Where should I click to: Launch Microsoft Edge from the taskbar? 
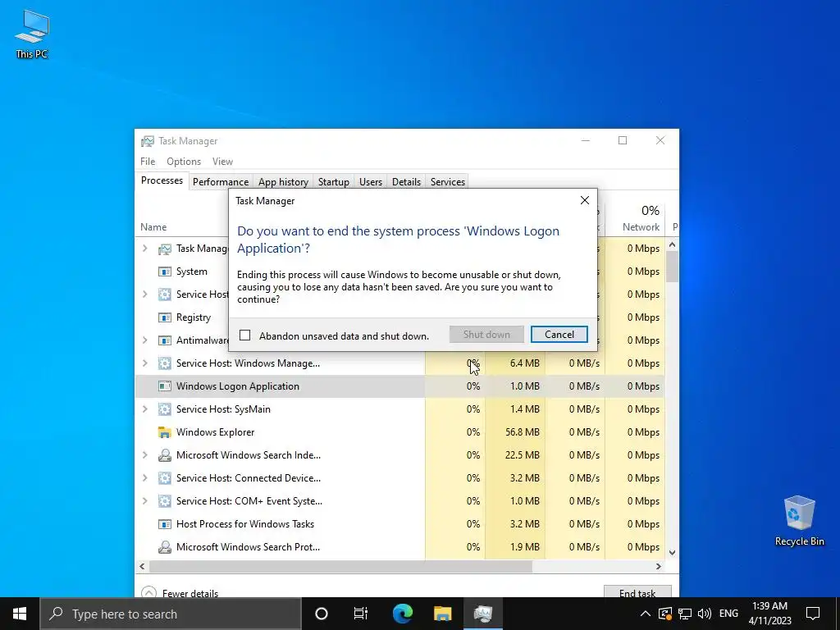pos(402,614)
